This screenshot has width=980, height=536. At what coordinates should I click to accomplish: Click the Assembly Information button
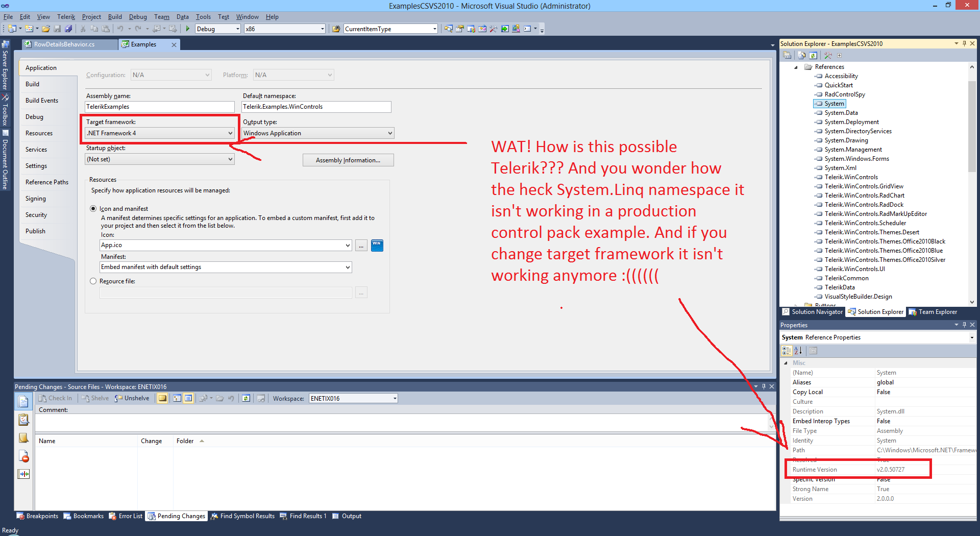click(348, 160)
